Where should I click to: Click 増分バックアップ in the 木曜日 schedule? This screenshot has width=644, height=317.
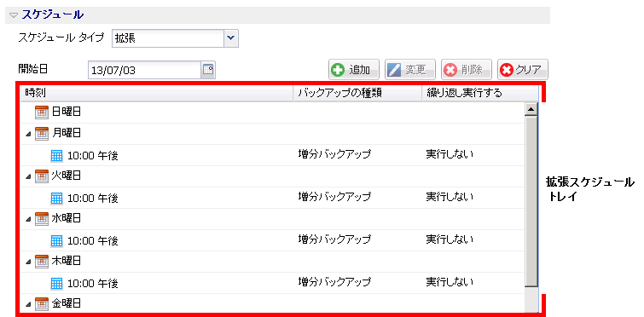click(x=334, y=282)
